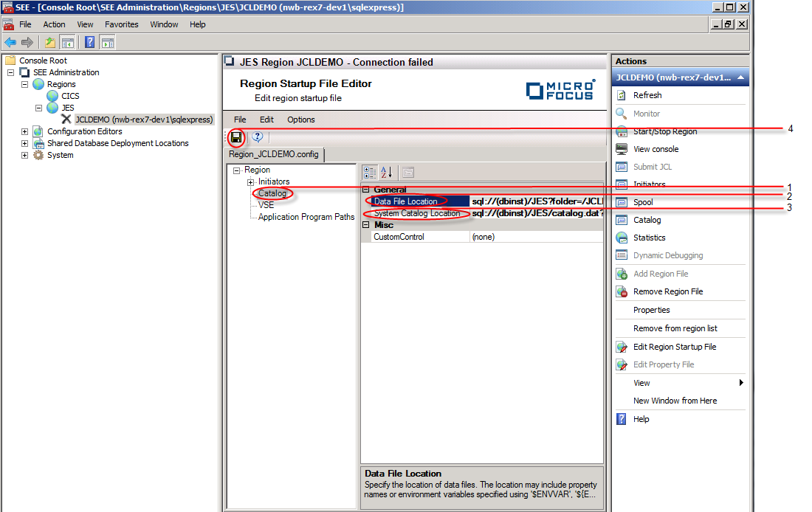
Task: Toggle Show/Hide Console Tree toolbar button
Action: (67, 42)
